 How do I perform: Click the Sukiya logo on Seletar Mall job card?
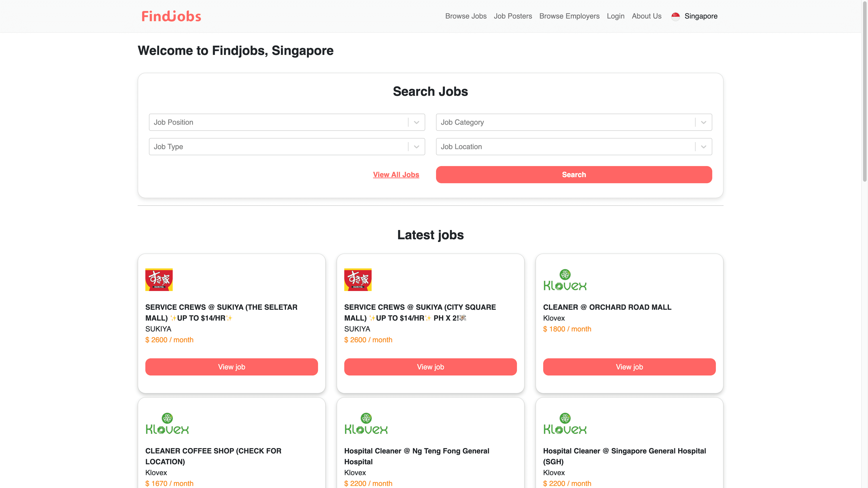[x=159, y=279]
